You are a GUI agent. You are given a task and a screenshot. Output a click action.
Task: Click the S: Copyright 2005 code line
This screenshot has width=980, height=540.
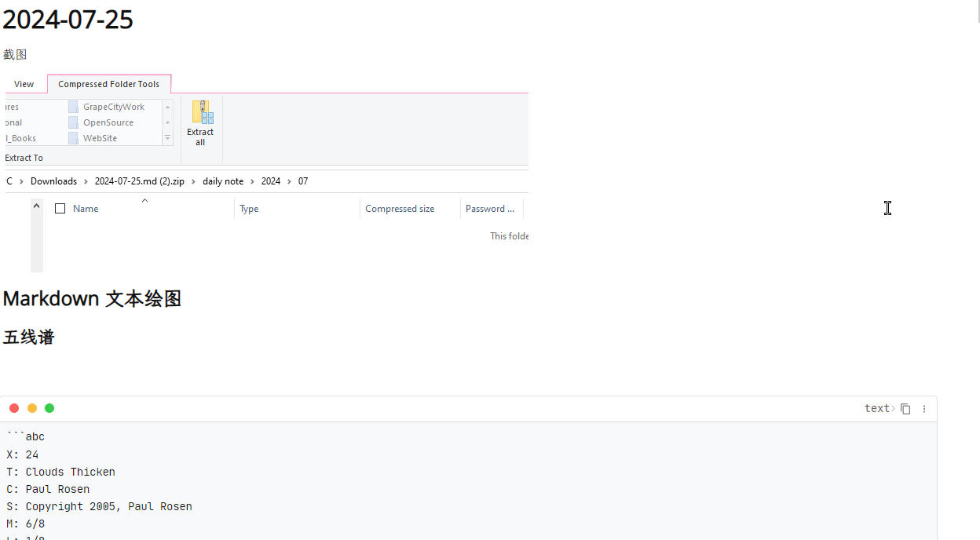point(100,506)
